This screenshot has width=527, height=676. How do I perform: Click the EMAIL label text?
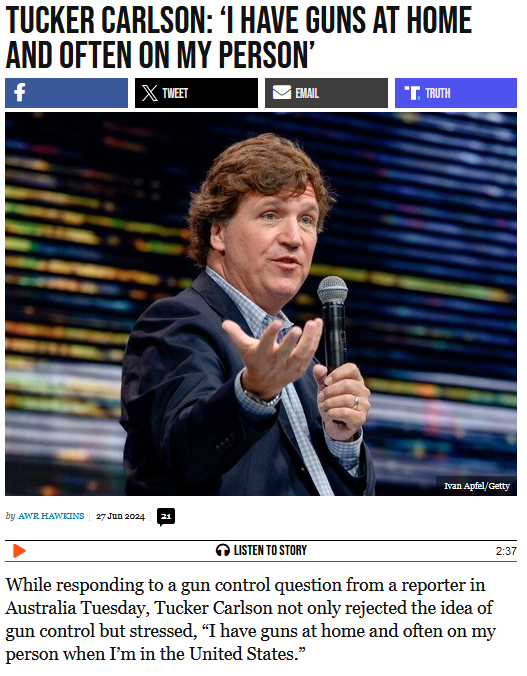(307, 93)
